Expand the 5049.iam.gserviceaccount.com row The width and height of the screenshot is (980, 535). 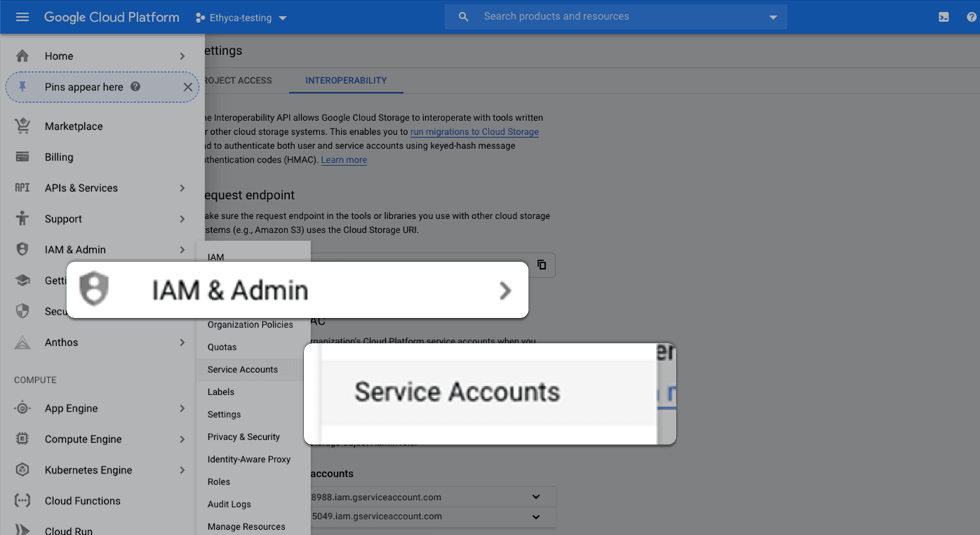(536, 516)
